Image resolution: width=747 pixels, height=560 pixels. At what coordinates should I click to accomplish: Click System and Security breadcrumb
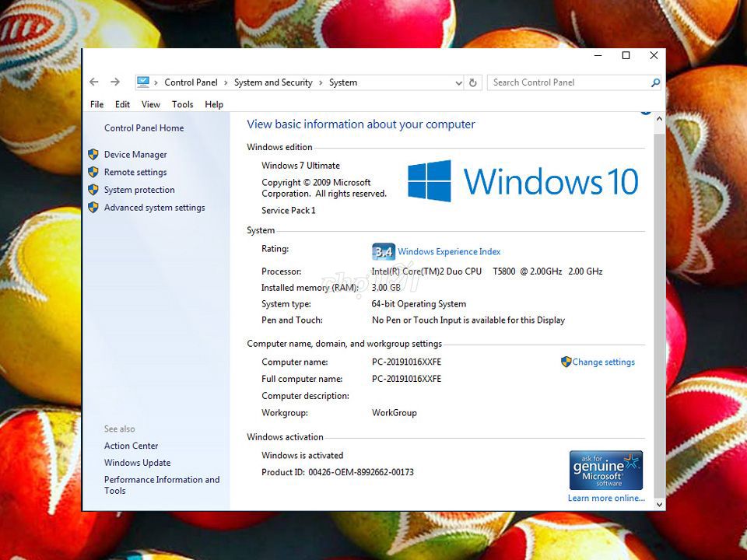coord(273,82)
